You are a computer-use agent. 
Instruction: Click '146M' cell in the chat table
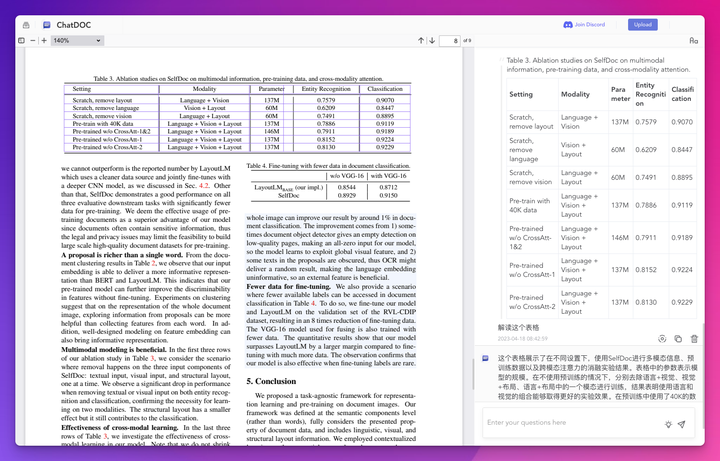(619, 237)
